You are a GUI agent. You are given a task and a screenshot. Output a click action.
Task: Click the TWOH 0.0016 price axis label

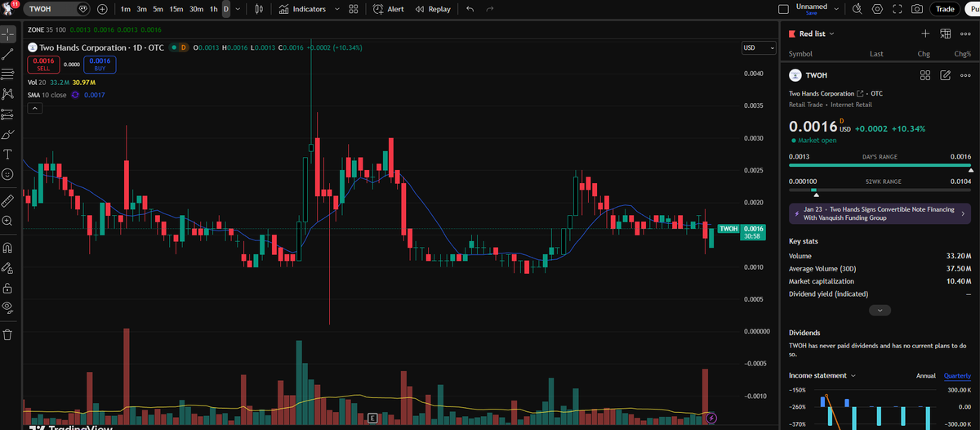(x=742, y=231)
